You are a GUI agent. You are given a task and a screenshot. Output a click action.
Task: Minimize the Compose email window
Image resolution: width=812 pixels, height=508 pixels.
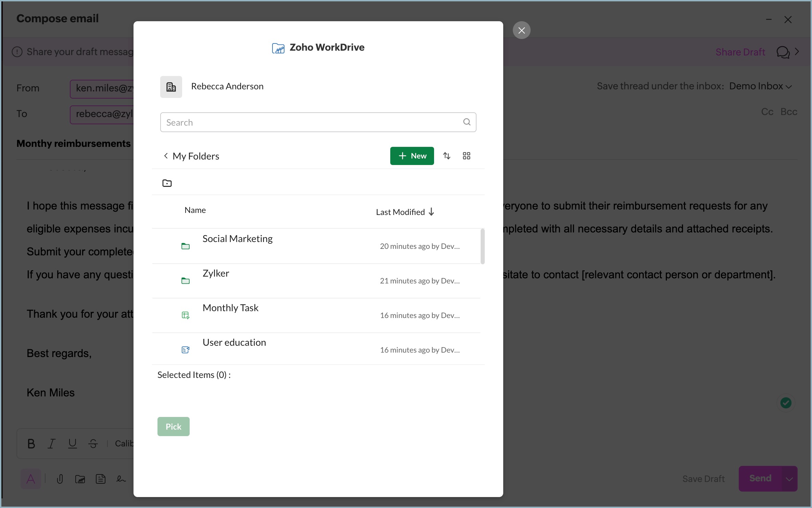point(769,20)
